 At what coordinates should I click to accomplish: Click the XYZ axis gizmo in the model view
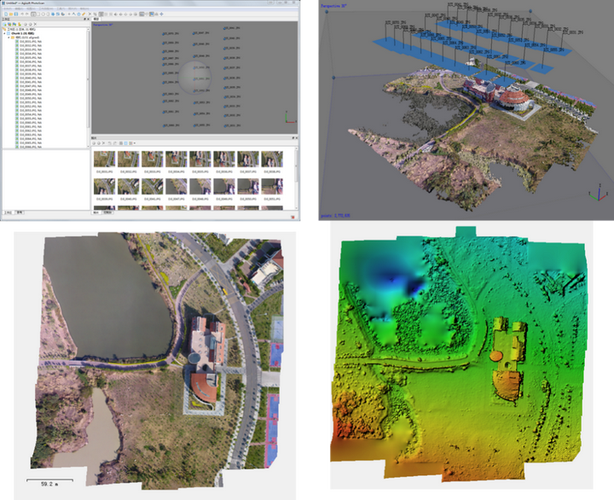[x=598, y=194]
